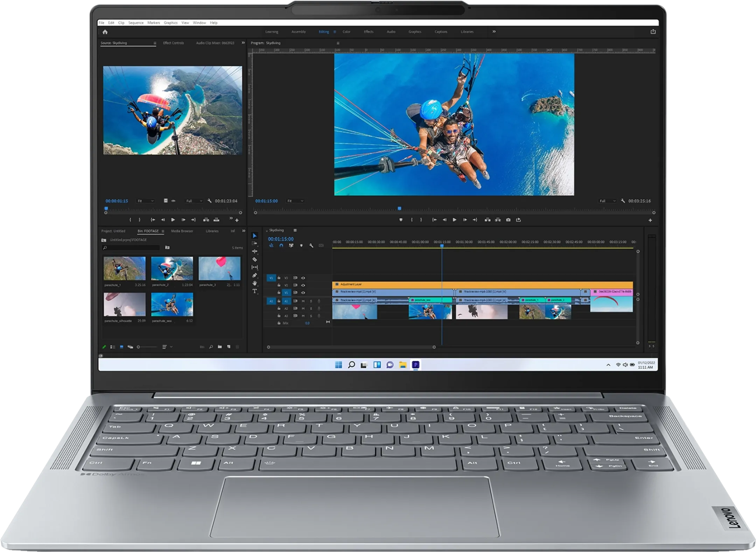The width and height of the screenshot is (756, 552).
Task: Play the Program monitor sequence
Action: 454,220
